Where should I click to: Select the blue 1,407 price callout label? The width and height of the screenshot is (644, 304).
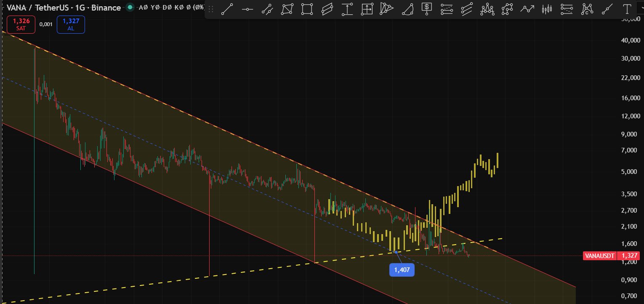(x=402, y=269)
